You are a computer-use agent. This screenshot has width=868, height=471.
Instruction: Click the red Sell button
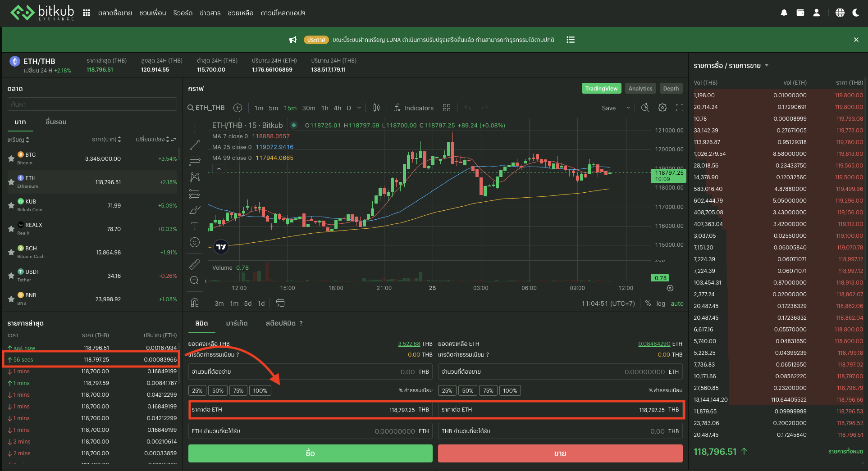point(560,453)
